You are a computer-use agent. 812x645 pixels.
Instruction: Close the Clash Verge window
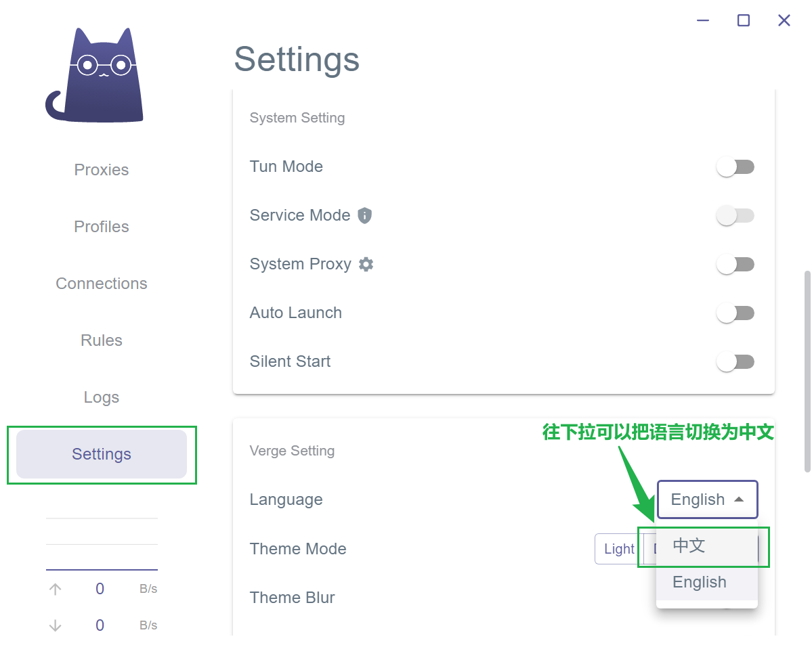click(x=784, y=20)
